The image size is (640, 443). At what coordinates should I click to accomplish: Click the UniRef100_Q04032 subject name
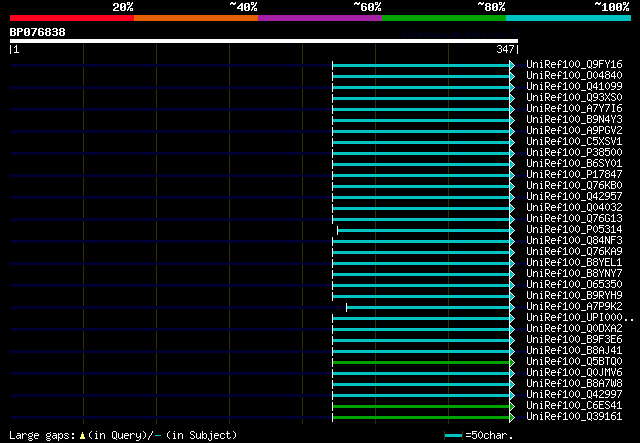[x=574, y=207]
